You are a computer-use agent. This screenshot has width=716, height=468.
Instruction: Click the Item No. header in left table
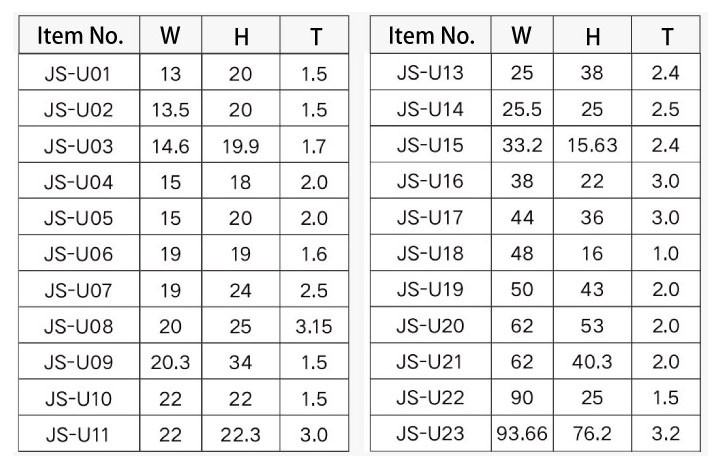[79, 37]
